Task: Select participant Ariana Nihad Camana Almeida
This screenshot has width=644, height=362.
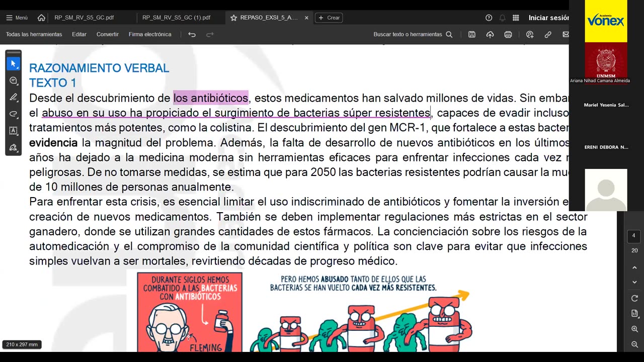Action: 600,80
